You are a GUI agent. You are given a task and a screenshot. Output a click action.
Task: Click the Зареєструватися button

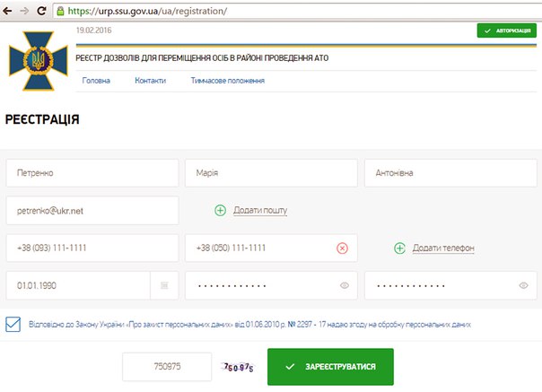pos(330,367)
